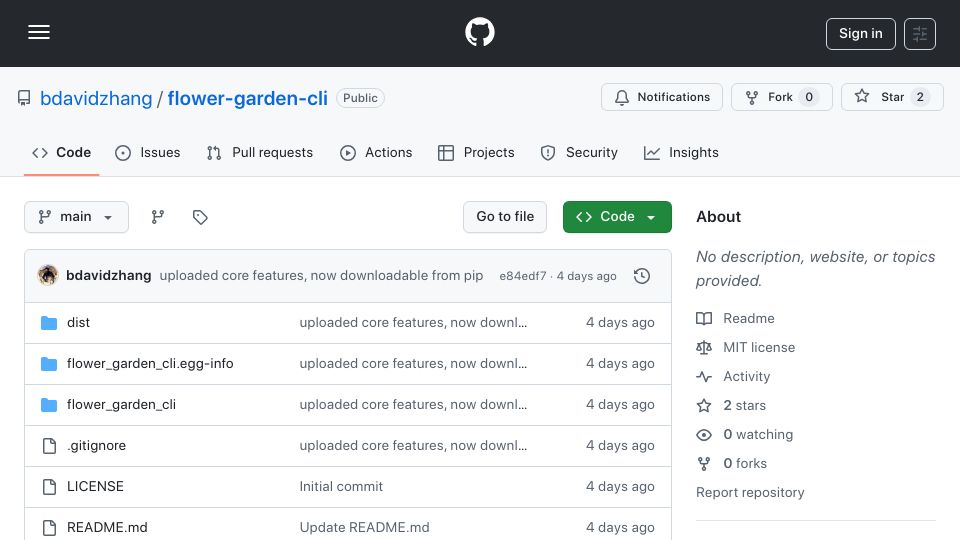
Task: Go to GitHub home via Octocat logo
Action: pyautogui.click(x=479, y=32)
